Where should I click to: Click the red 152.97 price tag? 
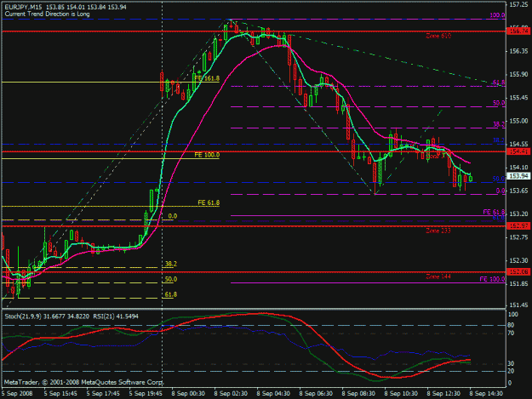(x=518, y=225)
